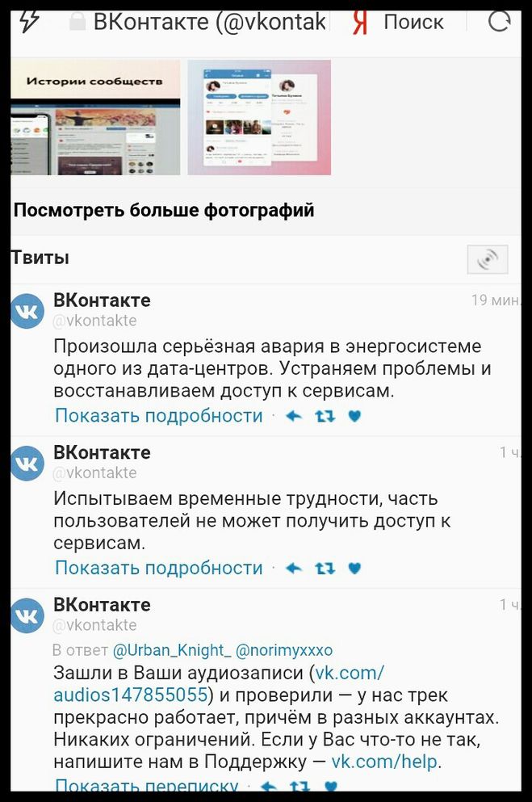The width and height of the screenshot is (532, 802).
Task: Open VK avatar of the first tweet
Action: [27, 311]
